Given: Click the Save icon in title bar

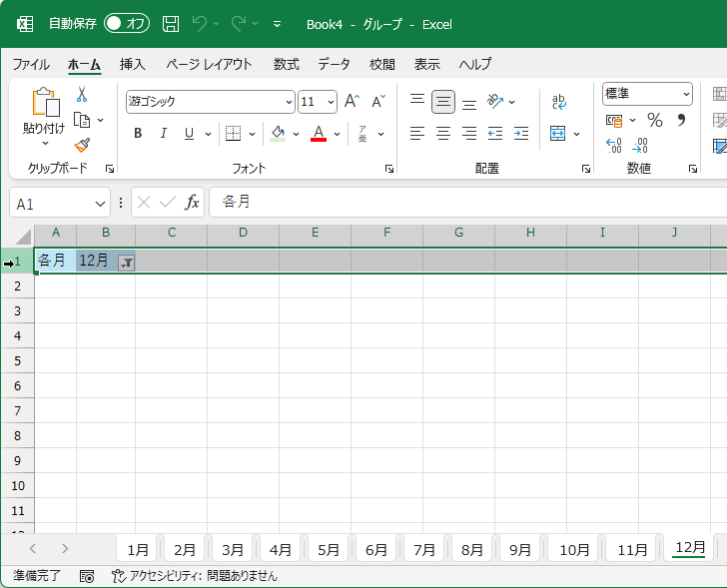Looking at the screenshot, I should click(x=171, y=24).
